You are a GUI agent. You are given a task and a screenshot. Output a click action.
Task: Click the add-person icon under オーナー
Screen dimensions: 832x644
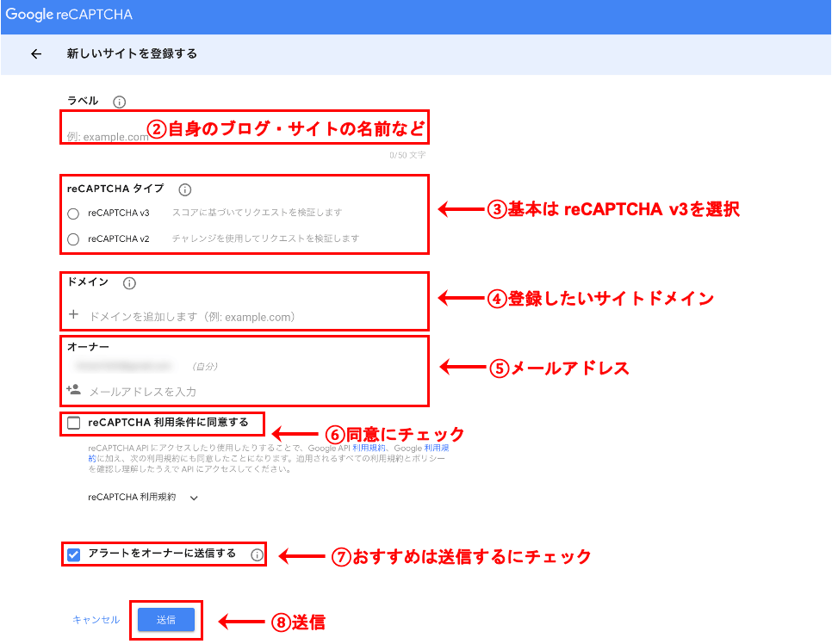(74, 390)
